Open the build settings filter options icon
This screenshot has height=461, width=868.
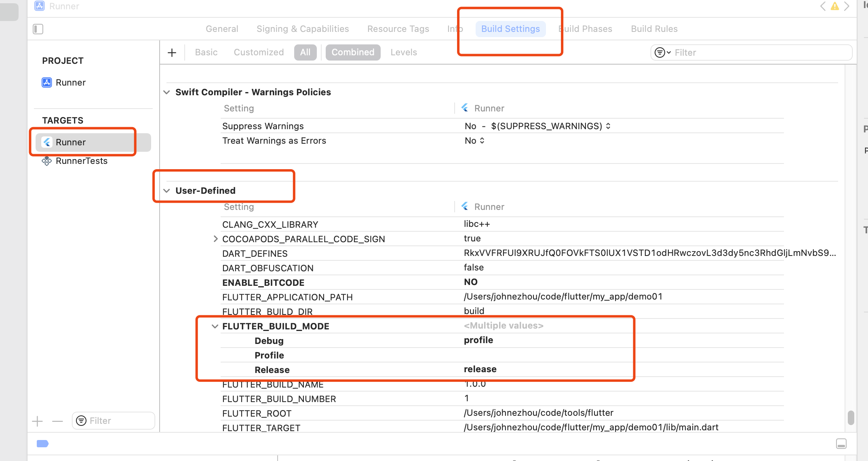click(x=662, y=52)
